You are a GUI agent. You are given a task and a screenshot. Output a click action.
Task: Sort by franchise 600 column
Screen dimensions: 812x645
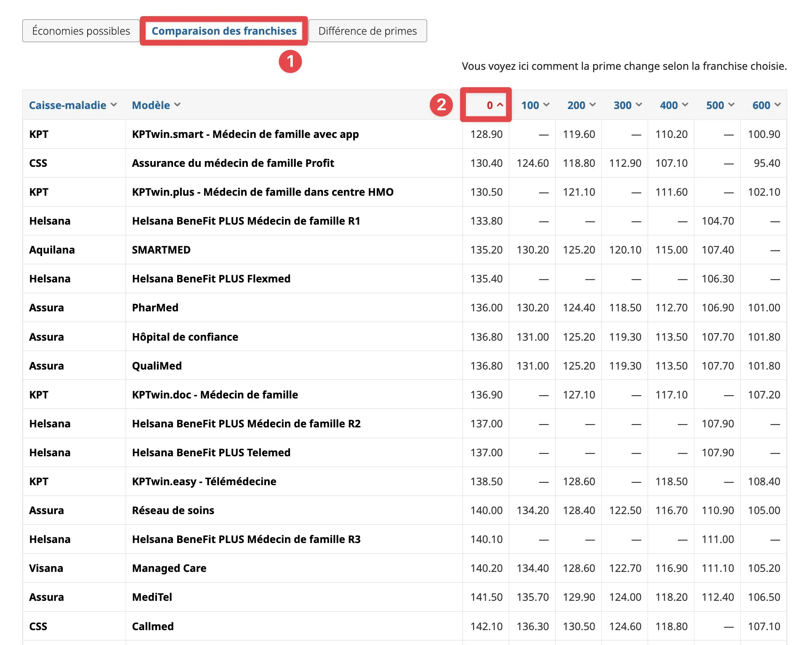pos(766,105)
